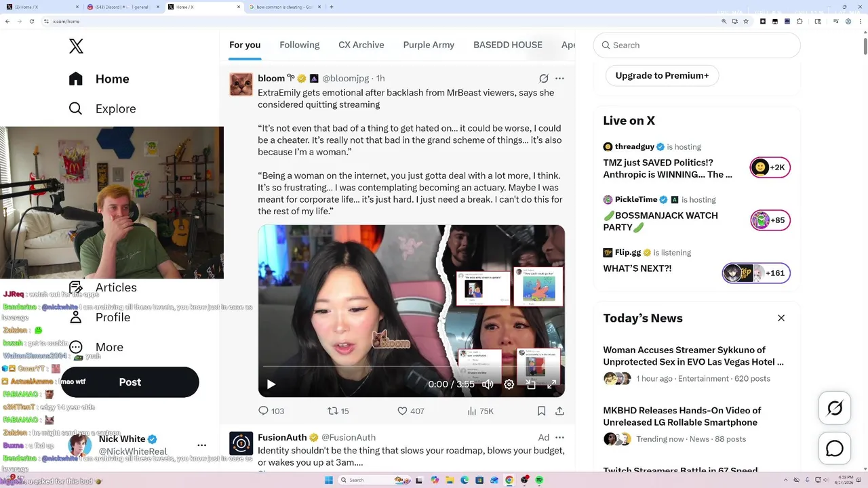Image resolution: width=868 pixels, height=488 pixels.
Task: Click Grok icon on bloom's post
Action: 544,78
